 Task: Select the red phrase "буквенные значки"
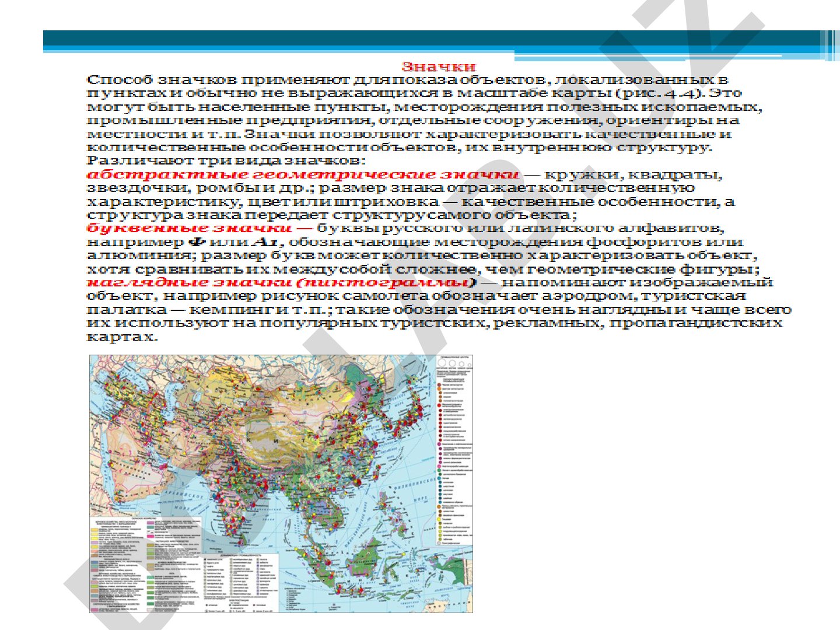coord(189,228)
